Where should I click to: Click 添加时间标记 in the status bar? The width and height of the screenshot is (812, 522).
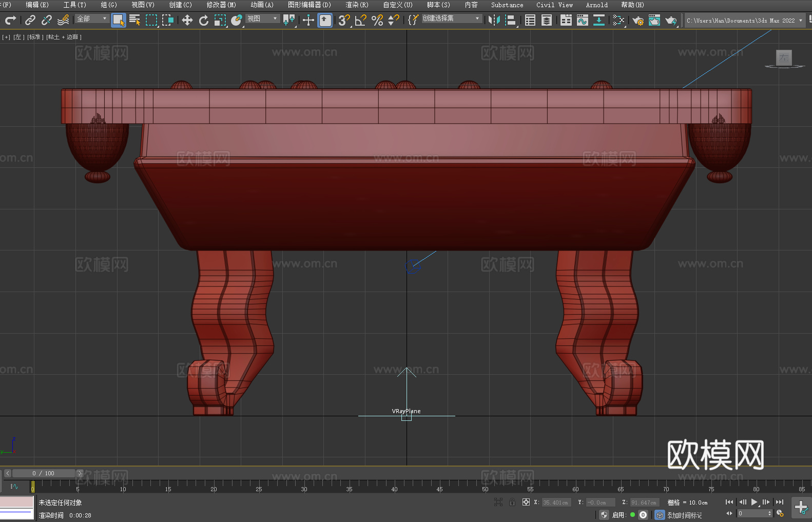coord(684,515)
